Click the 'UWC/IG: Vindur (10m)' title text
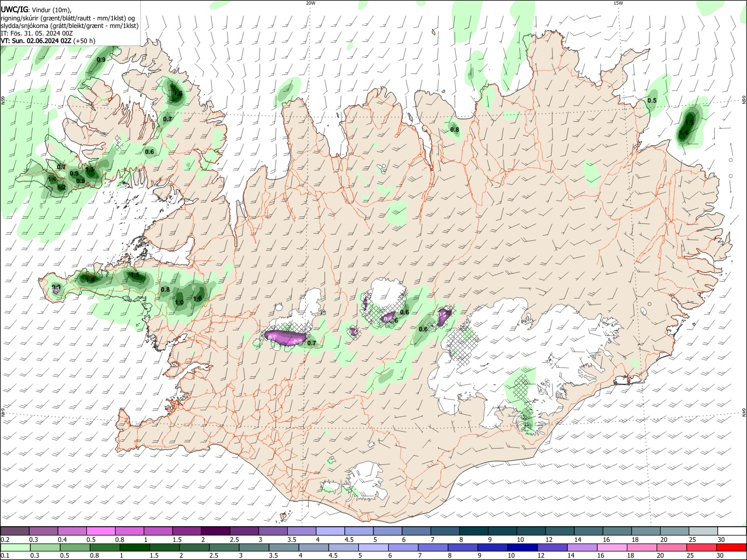This screenshot has width=747, height=560. click(36, 9)
